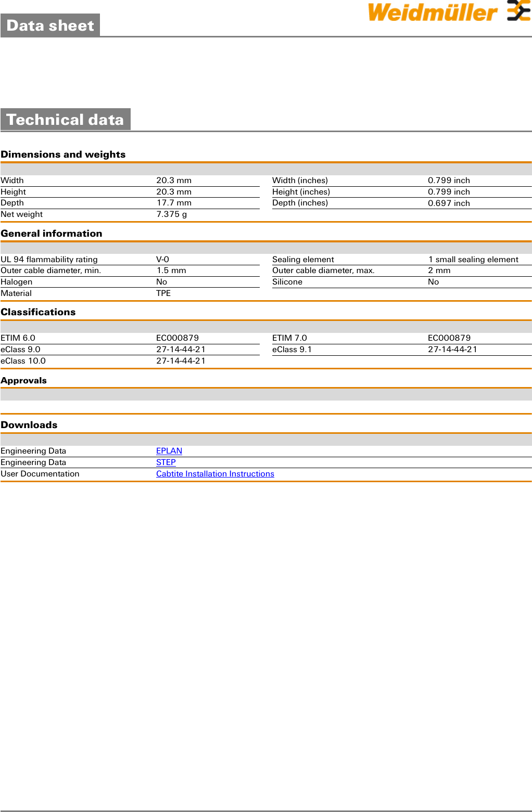Click the General information section heading
Screen dimensions: 532x812
click(x=52, y=234)
